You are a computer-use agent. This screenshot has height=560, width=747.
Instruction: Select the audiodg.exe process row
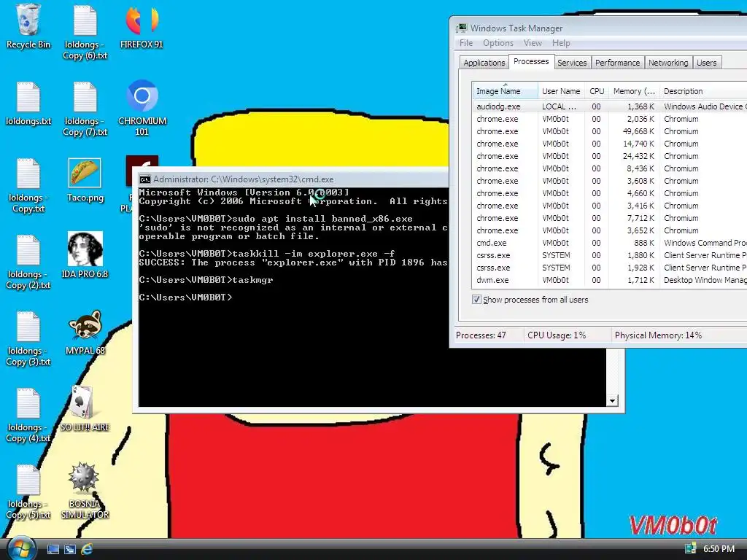click(610, 106)
